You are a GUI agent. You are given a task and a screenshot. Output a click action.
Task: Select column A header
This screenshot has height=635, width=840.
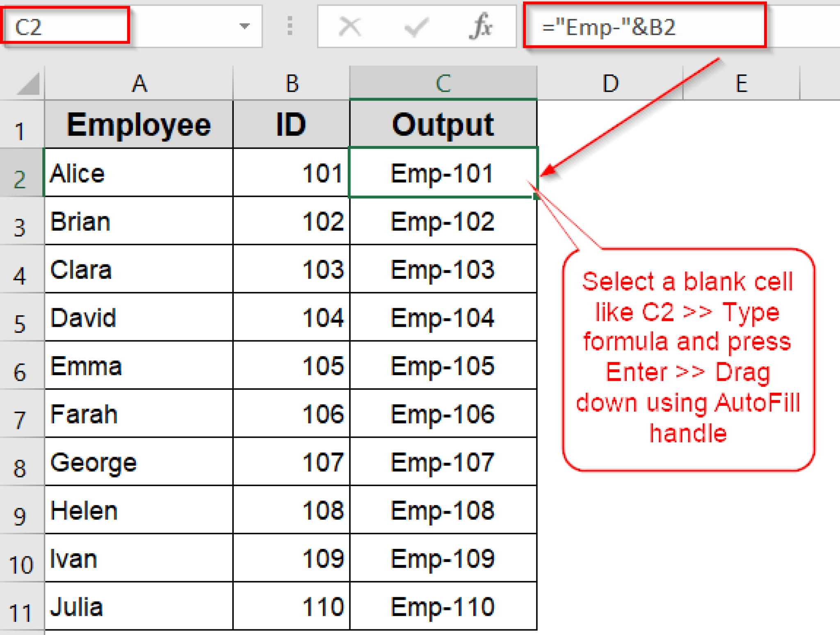pyautogui.click(x=138, y=83)
